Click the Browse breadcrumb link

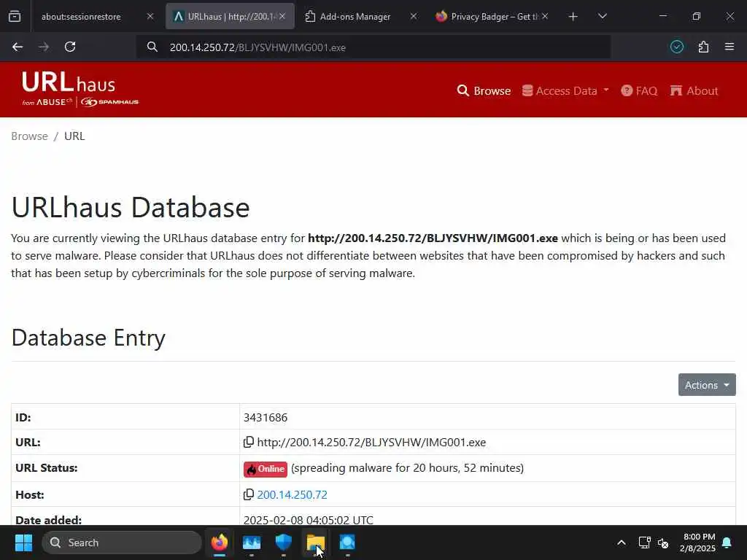point(29,136)
